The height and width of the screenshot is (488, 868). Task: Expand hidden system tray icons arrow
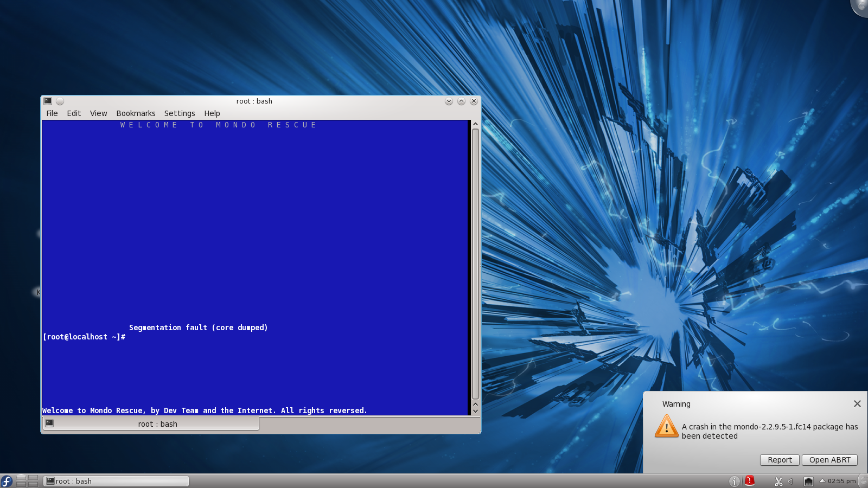[822, 480]
